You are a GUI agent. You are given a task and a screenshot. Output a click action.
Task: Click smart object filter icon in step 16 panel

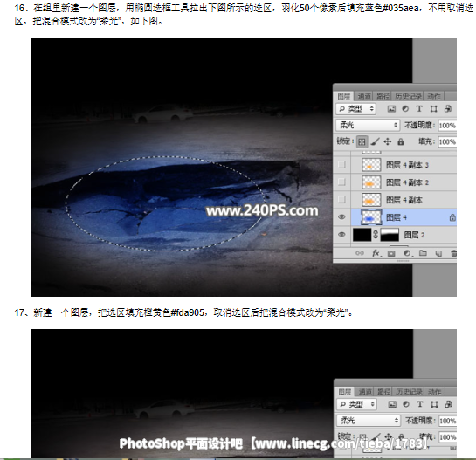point(448,109)
